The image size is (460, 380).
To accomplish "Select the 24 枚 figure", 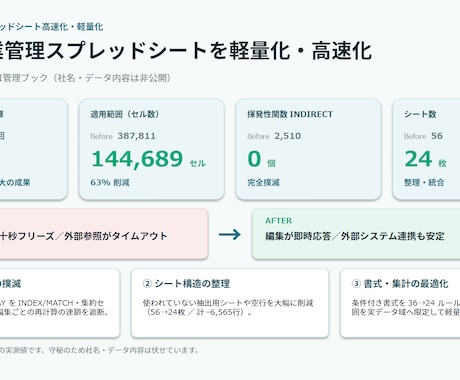I will point(426,159).
